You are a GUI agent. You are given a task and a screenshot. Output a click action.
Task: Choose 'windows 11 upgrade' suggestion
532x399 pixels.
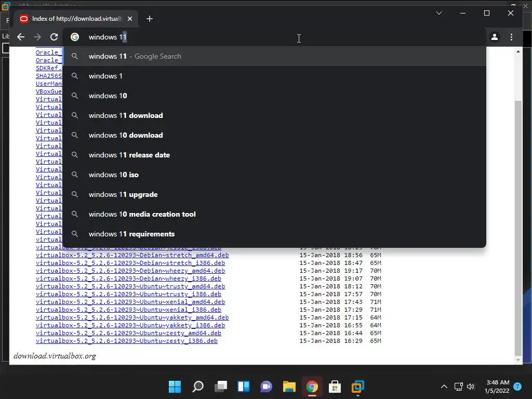[274, 194]
